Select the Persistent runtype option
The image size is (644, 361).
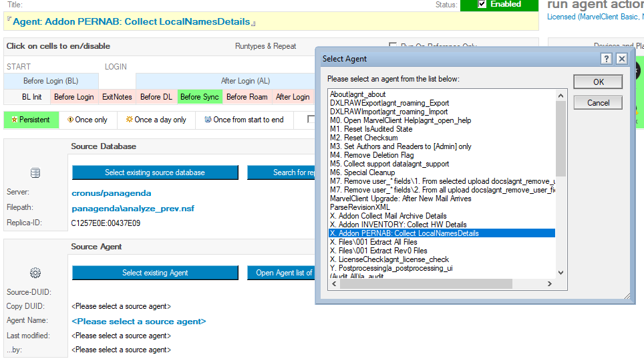tap(31, 120)
